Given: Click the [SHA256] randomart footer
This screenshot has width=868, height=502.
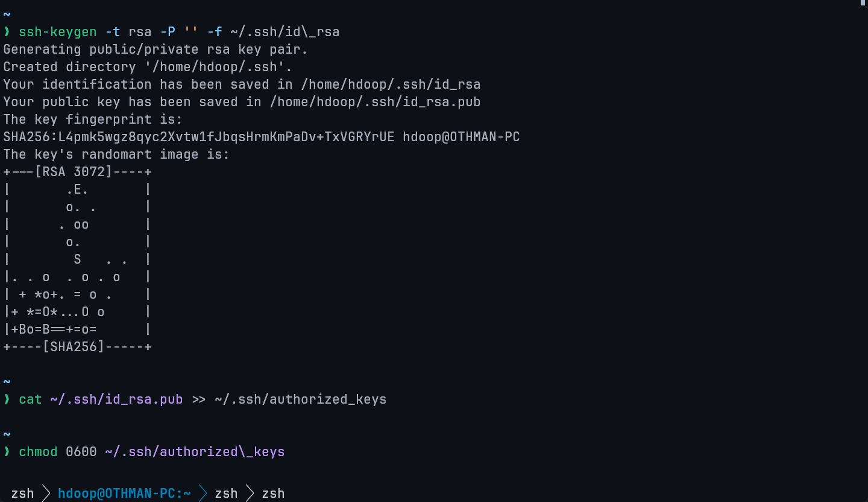Looking at the screenshot, I should (74, 347).
